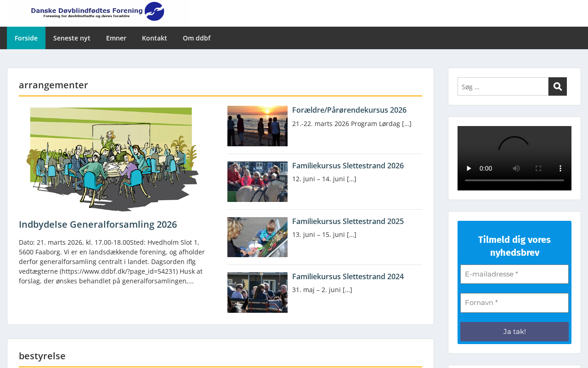Click the general assembly illustration image
This screenshot has height=368, width=588.
[113, 159]
